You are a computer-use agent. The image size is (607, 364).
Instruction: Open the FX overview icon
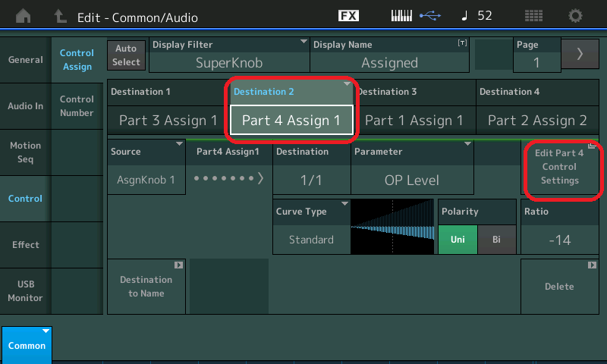pyautogui.click(x=348, y=16)
